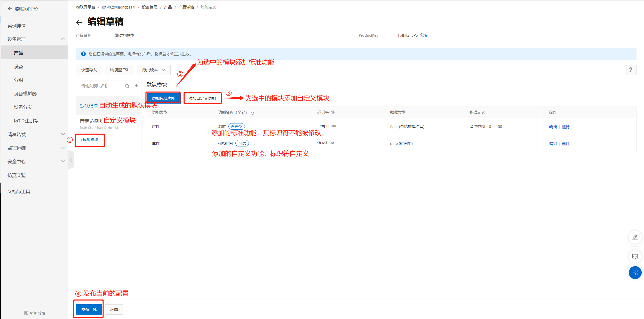
Task: Select 自定义模块 in the module list
Action: pyautogui.click(x=91, y=121)
